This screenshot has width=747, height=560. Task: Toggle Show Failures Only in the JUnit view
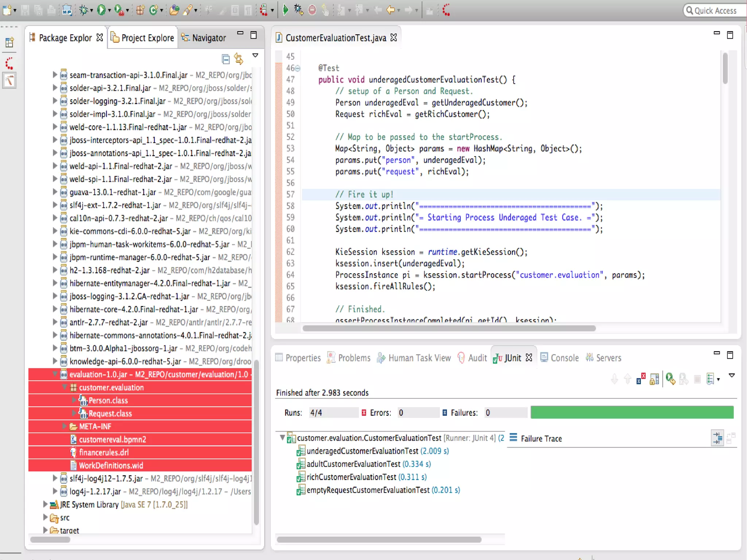641,379
